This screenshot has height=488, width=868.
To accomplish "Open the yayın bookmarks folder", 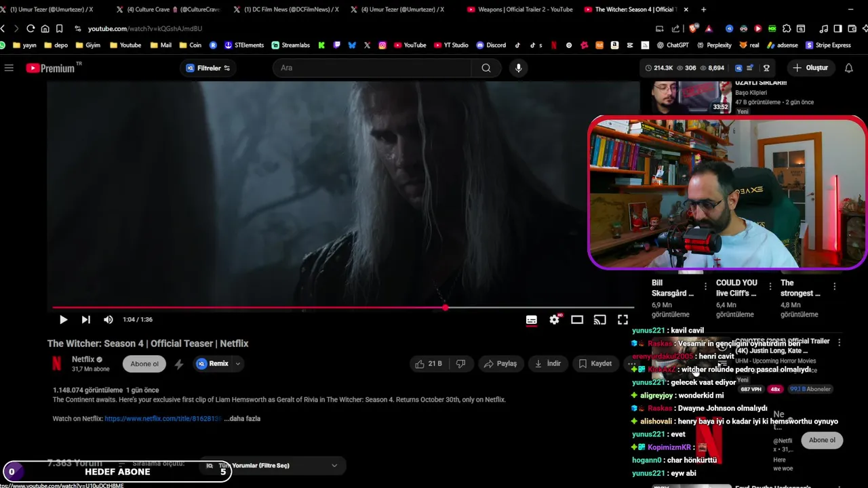I will [x=24, y=45].
